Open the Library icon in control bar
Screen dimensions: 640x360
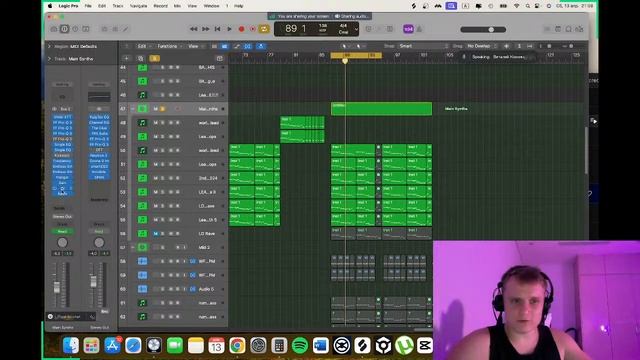[x=54, y=29]
